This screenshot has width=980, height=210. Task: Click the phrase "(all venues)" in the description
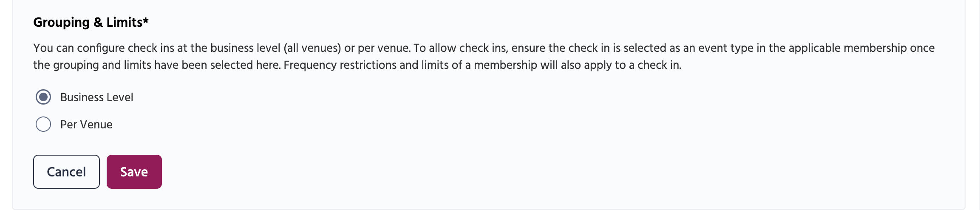click(x=312, y=48)
